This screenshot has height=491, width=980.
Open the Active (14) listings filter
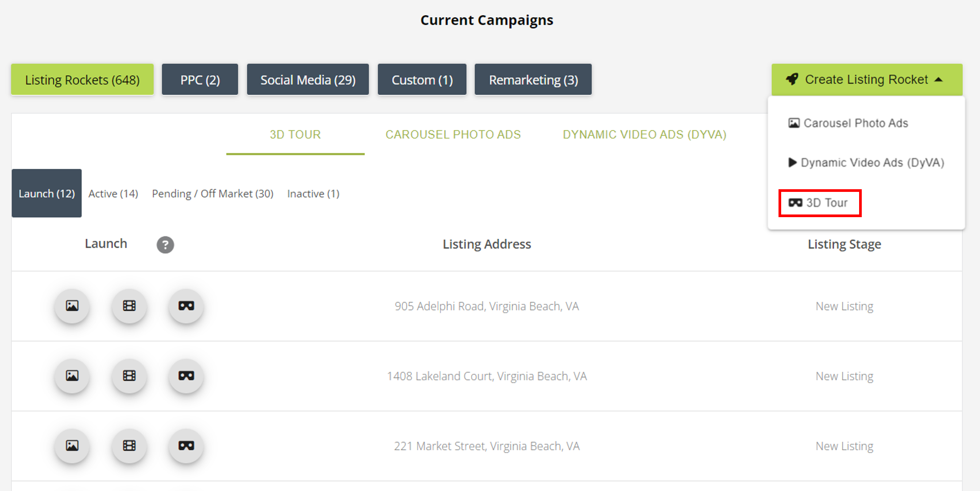[113, 194]
